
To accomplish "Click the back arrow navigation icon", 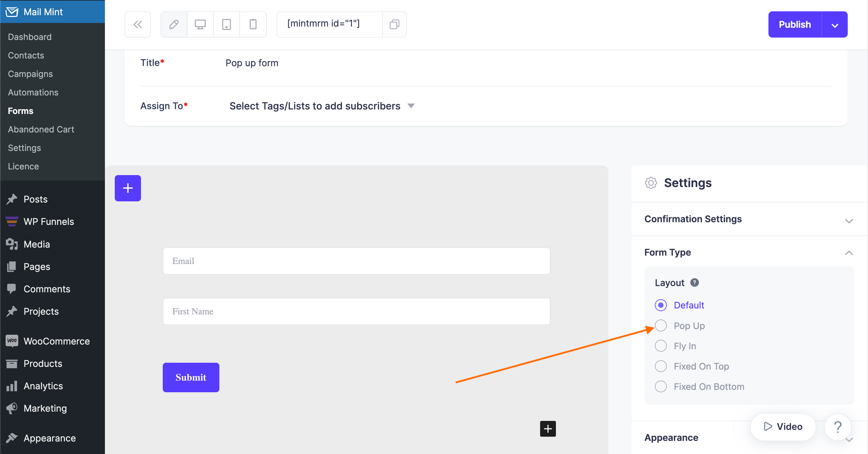I will (137, 24).
